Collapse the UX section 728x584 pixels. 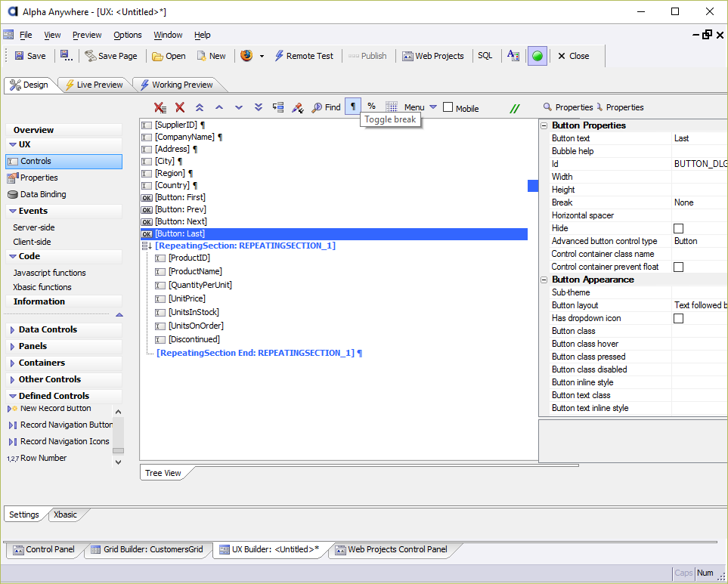[x=13, y=145]
